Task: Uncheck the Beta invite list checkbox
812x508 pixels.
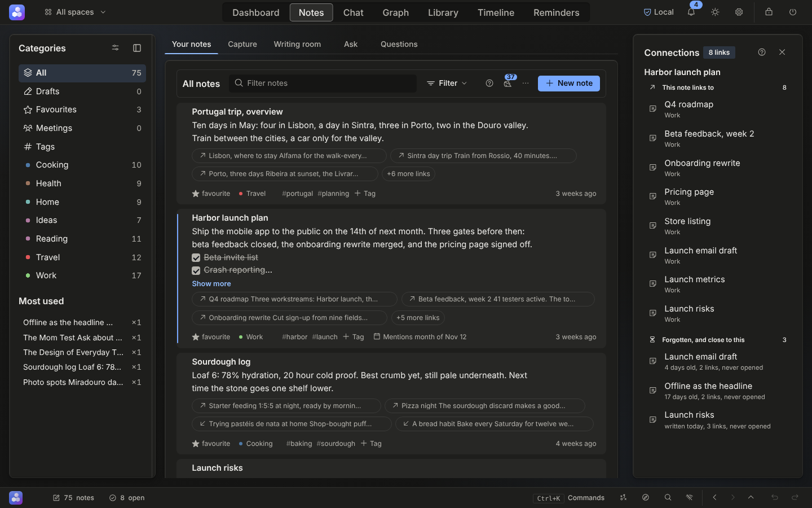Action: [x=196, y=257]
